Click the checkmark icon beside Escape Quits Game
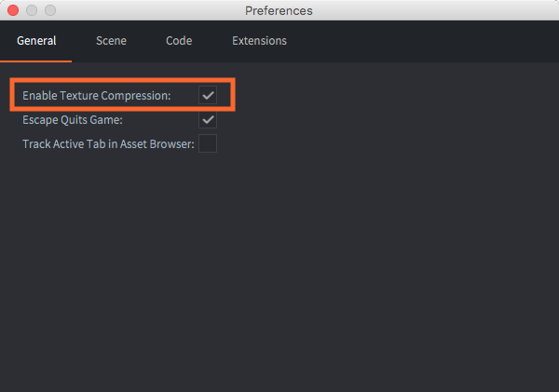Viewport: 559px width, 392px height. pyautogui.click(x=208, y=119)
